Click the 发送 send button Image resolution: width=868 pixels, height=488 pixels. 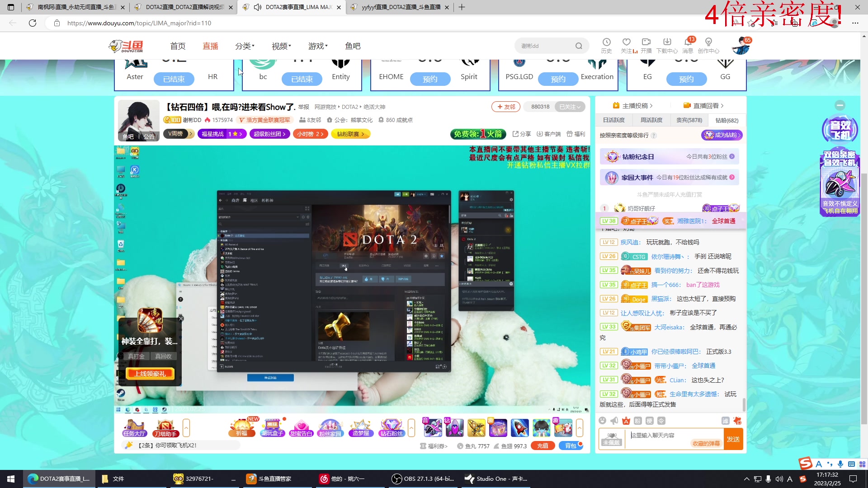[x=733, y=439]
